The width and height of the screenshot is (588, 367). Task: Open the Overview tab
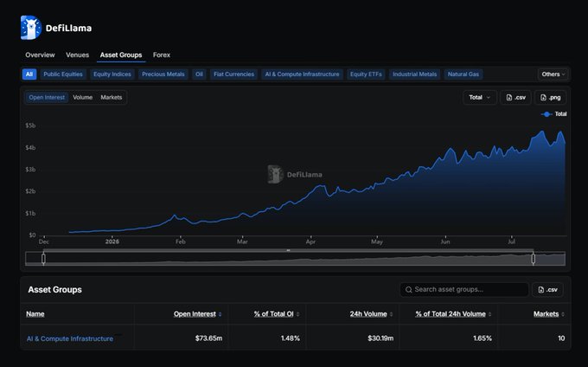(40, 55)
